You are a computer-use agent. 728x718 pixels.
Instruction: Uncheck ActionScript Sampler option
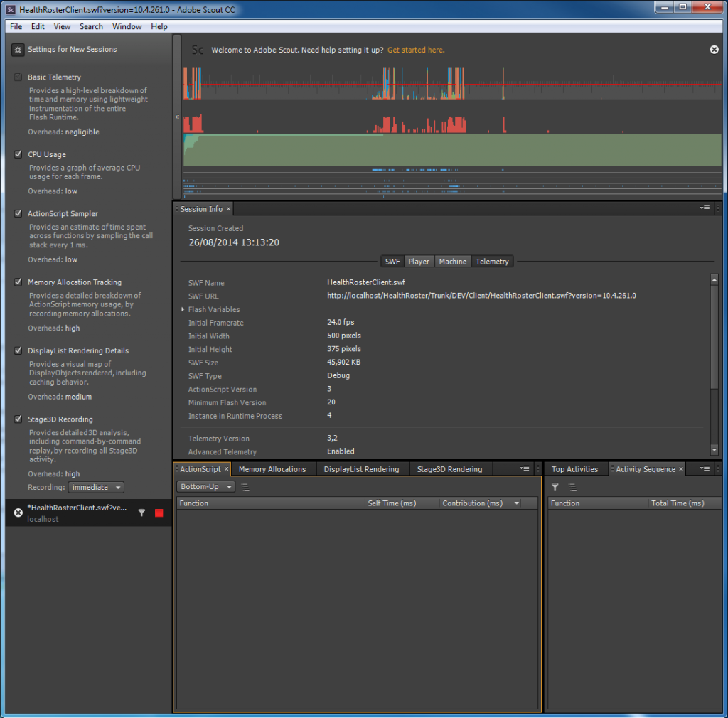[x=18, y=213]
